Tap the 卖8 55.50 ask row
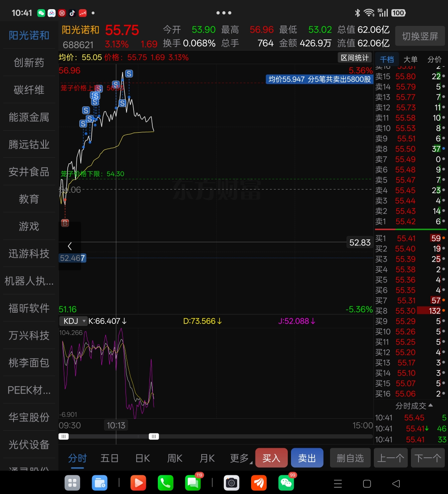 click(410, 149)
